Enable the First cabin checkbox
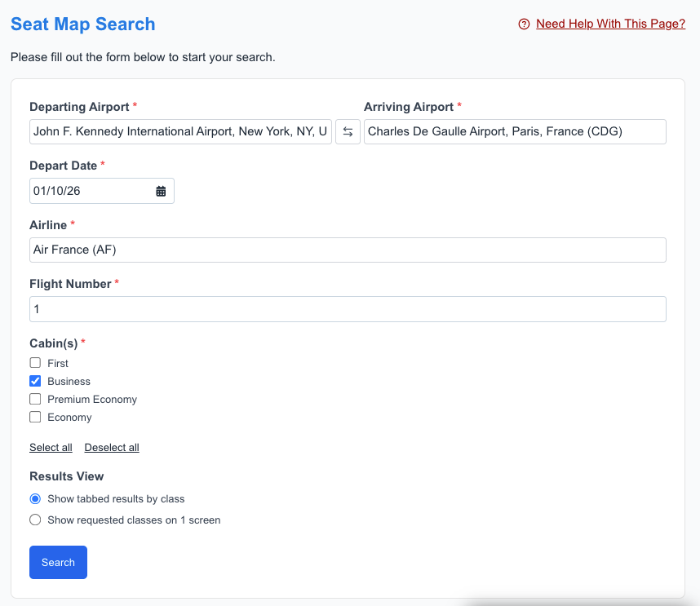The width and height of the screenshot is (700, 606). [35, 362]
